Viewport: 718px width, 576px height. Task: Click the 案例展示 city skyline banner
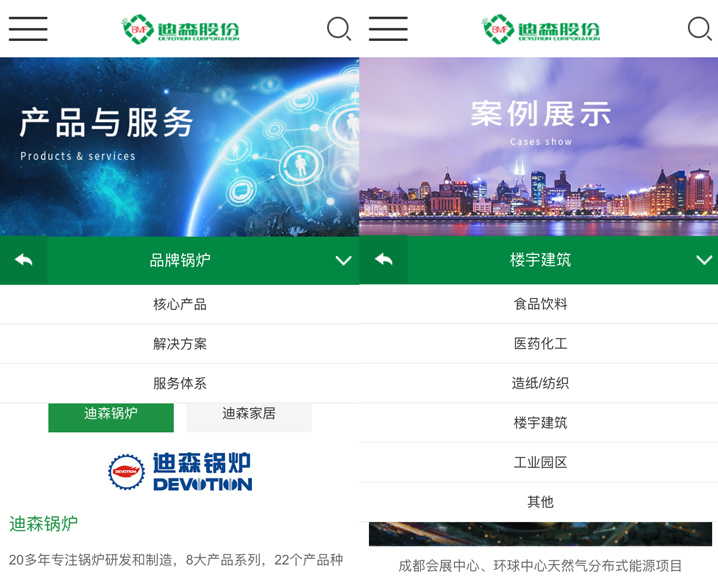[539, 147]
